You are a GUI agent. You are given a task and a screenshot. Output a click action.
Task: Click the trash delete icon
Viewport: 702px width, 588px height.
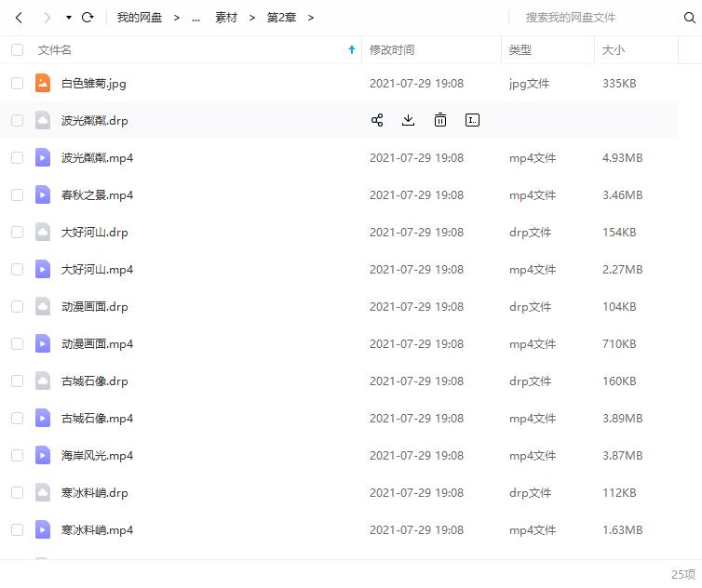[x=440, y=120]
